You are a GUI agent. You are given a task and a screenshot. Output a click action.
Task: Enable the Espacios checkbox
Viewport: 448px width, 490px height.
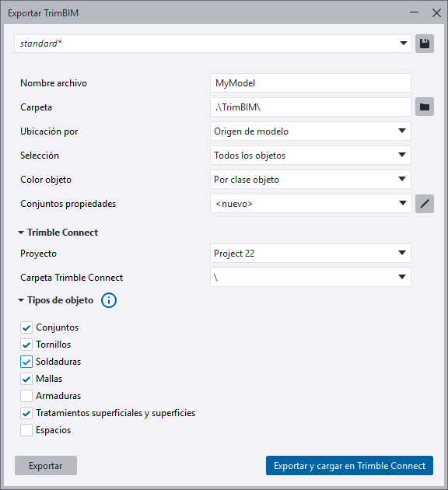pos(26,430)
